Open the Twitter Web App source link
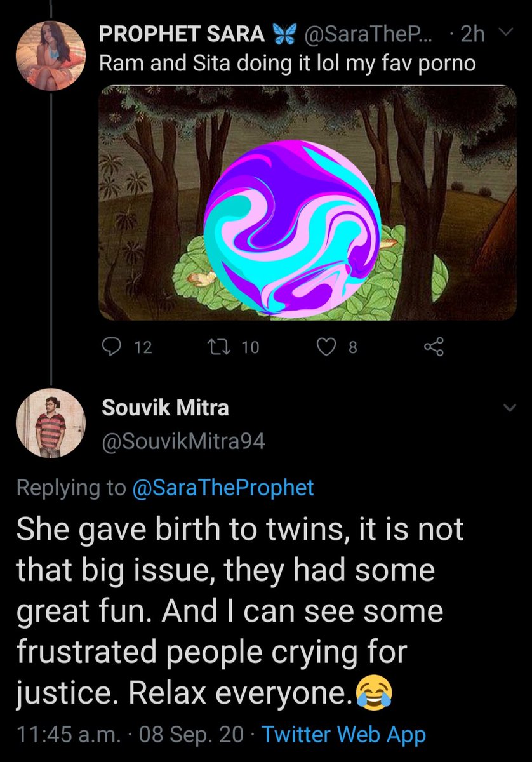532x762 pixels. 343,735
